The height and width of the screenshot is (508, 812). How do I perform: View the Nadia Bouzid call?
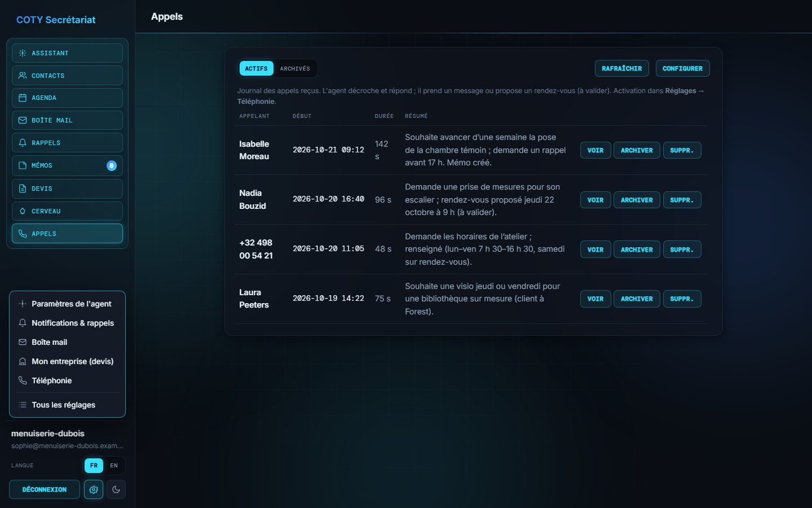click(595, 200)
